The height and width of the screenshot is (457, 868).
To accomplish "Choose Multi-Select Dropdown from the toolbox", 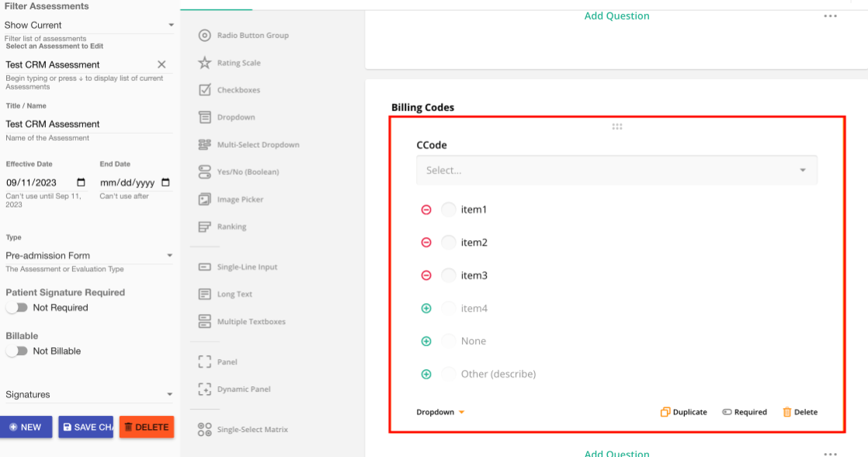I will coord(204,145).
